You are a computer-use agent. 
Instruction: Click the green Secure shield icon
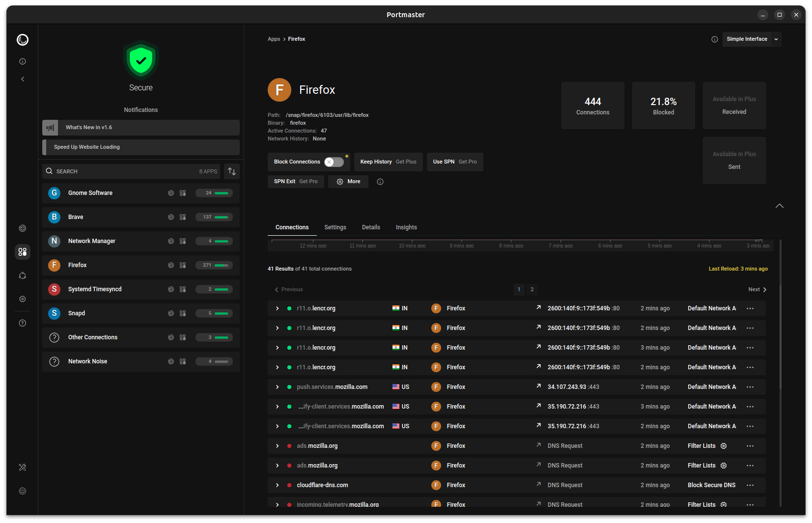[141, 60]
